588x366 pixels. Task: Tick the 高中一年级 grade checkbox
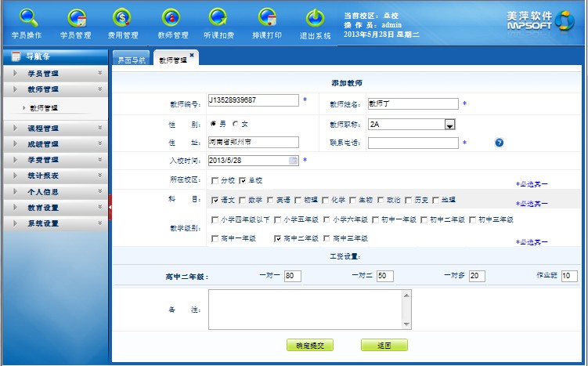(x=215, y=238)
